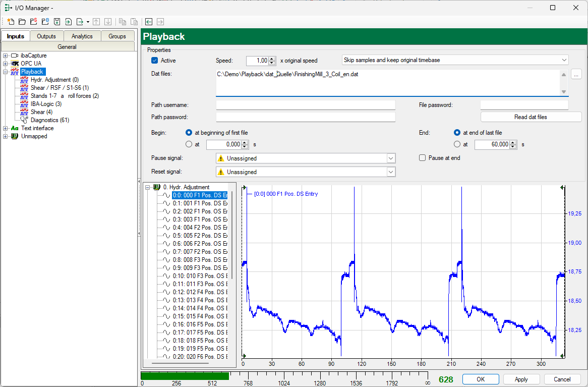Click into the Path username field
The width and height of the screenshot is (588, 387).
(x=306, y=105)
